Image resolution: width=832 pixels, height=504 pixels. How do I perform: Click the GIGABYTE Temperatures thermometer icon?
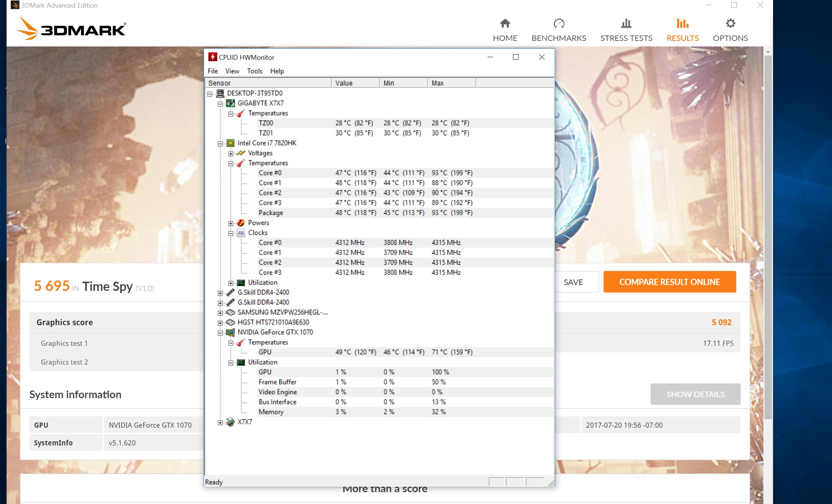(x=241, y=113)
